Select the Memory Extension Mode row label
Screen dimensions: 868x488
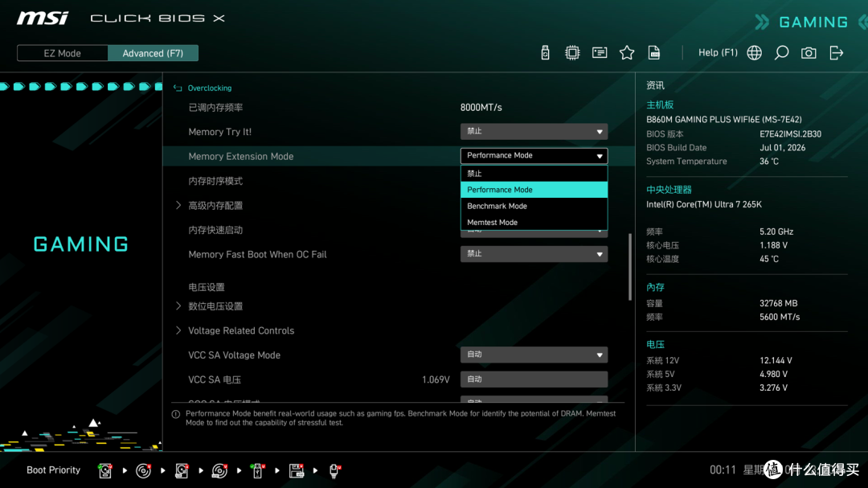point(241,156)
